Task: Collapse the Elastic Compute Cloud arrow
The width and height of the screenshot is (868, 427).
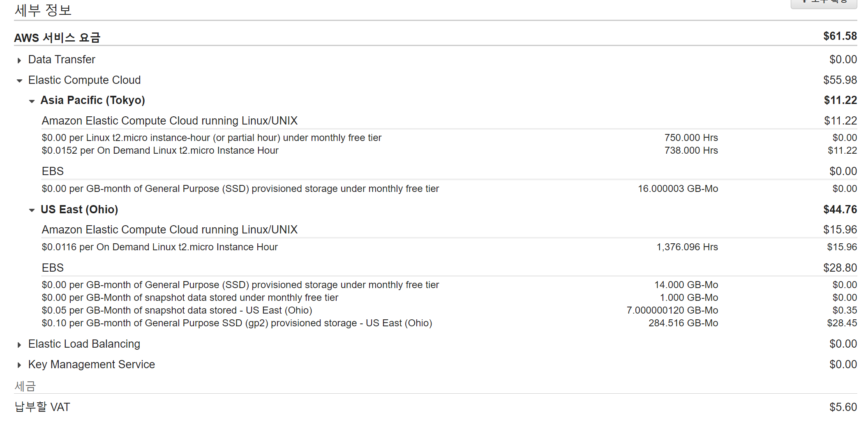Action: click(19, 81)
